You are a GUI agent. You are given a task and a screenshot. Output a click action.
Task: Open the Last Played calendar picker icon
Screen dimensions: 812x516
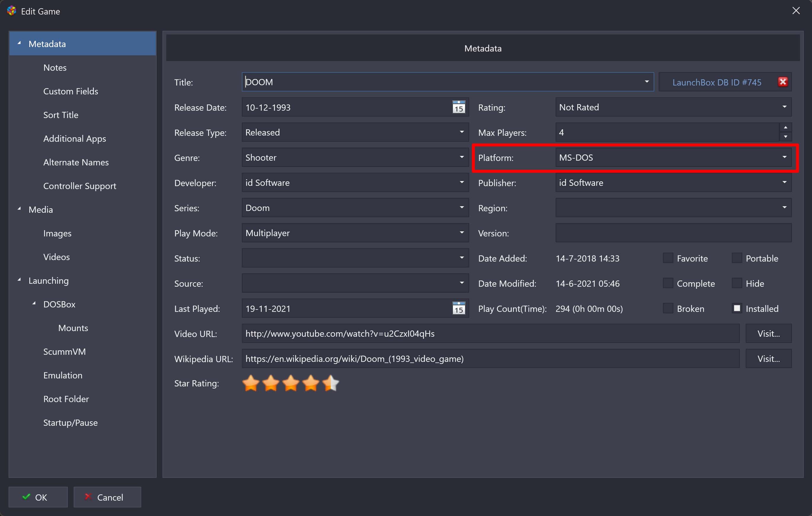tap(459, 308)
